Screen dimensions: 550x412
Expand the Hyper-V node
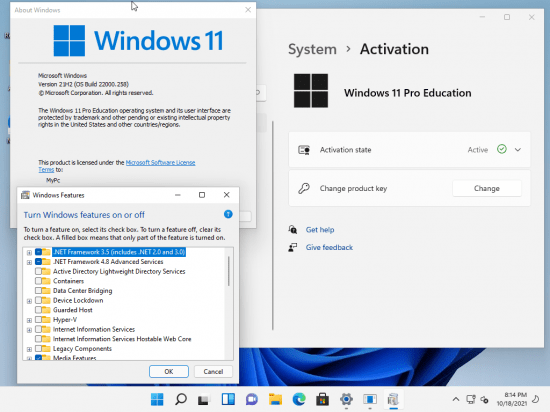(29, 320)
